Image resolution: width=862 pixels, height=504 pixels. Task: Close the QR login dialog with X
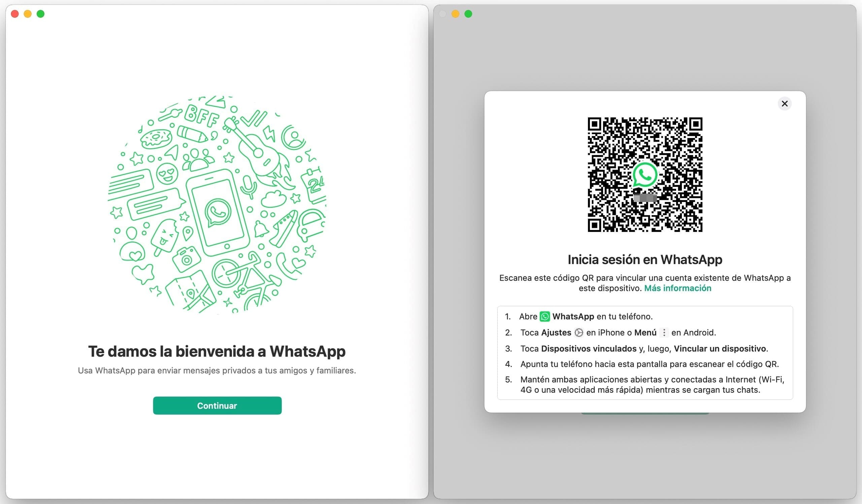tap(784, 104)
